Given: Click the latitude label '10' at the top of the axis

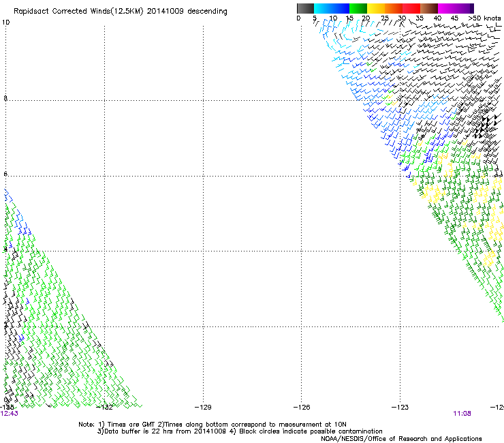Looking at the screenshot, I should [x=5, y=22].
